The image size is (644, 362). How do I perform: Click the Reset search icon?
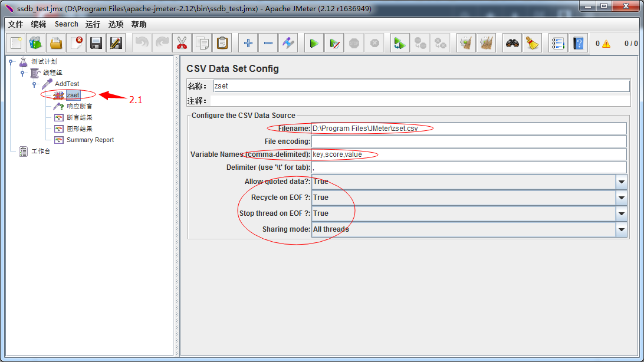coord(533,43)
